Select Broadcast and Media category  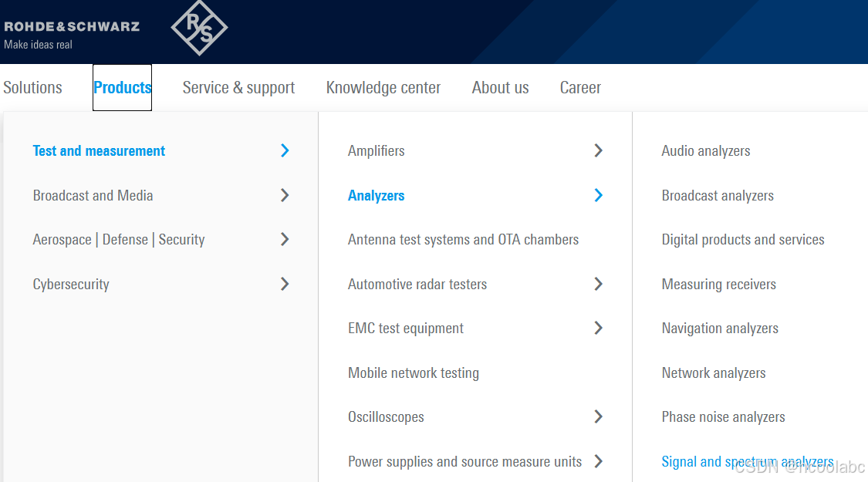pos(93,195)
